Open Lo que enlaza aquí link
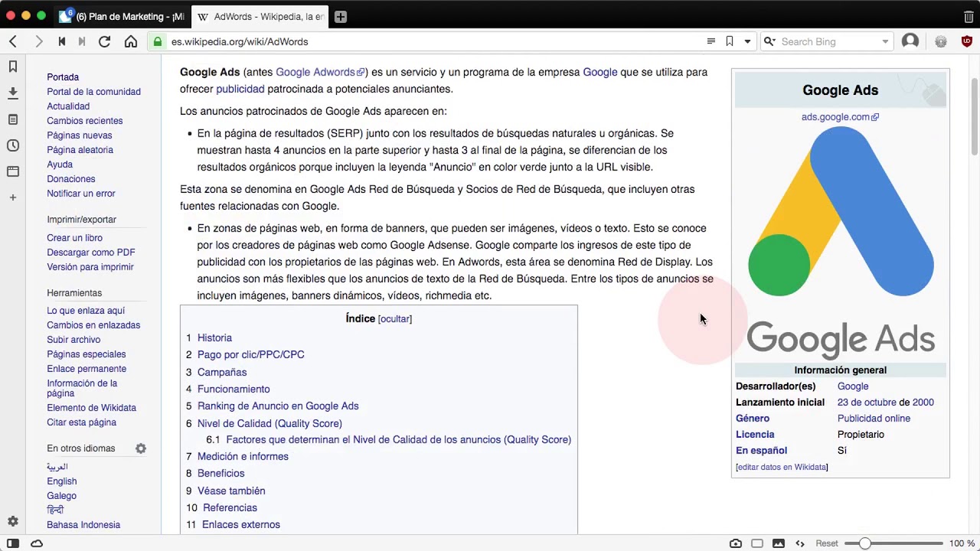Image resolution: width=980 pixels, height=551 pixels. pos(86,311)
